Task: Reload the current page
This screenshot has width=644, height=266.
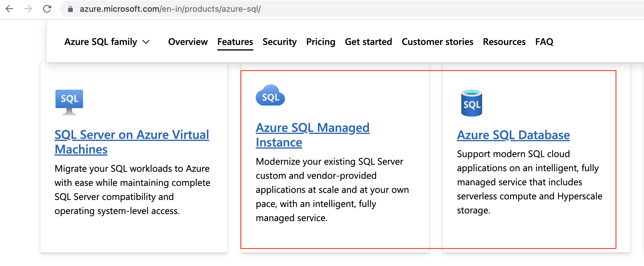Action: click(47, 9)
